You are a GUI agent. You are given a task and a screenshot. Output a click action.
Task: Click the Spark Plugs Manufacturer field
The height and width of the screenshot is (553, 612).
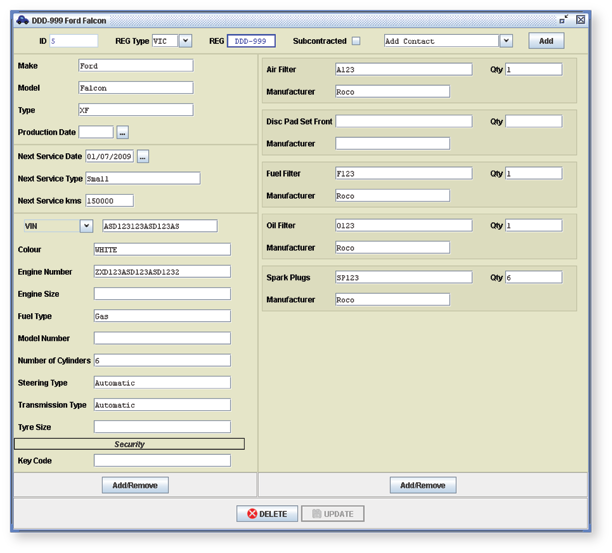tap(392, 300)
